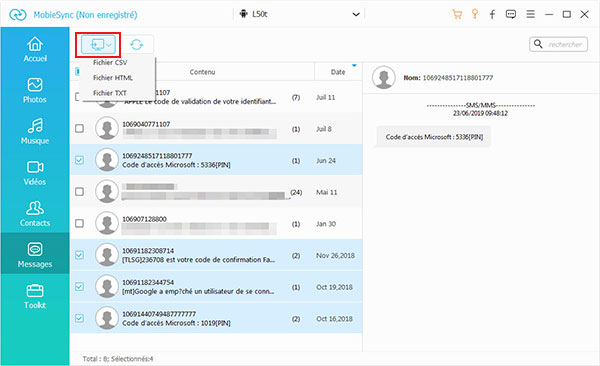Click the 23/06/2019 09:48:12 timestamp

pos(480,113)
